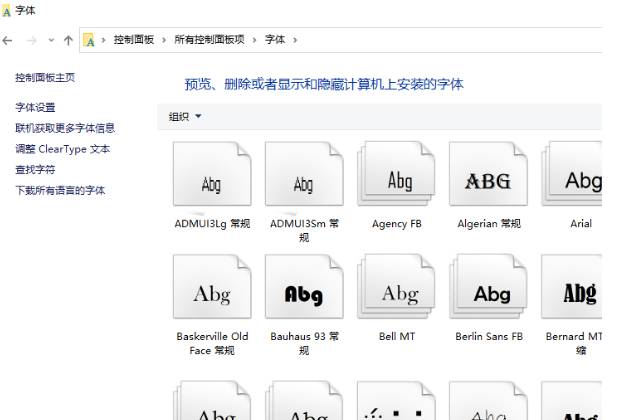Open 控制面板主页 link

[45, 78]
